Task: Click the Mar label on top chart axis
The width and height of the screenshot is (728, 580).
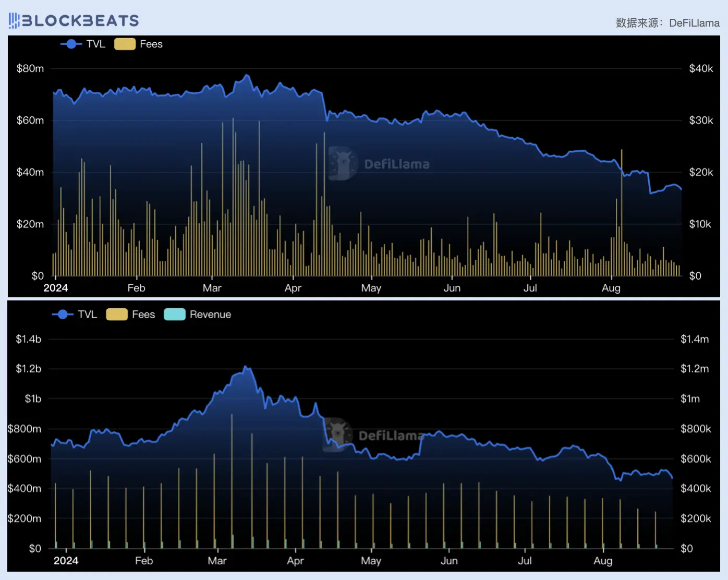Action: click(x=212, y=288)
